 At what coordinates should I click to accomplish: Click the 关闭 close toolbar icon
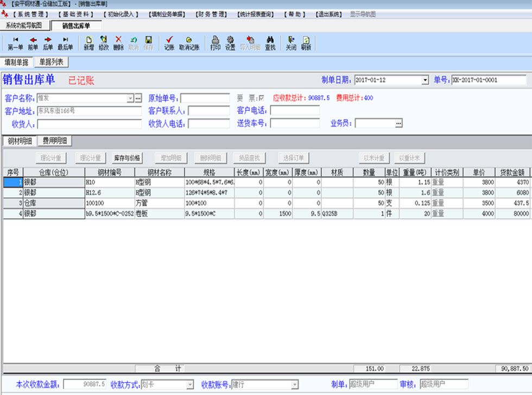click(291, 44)
